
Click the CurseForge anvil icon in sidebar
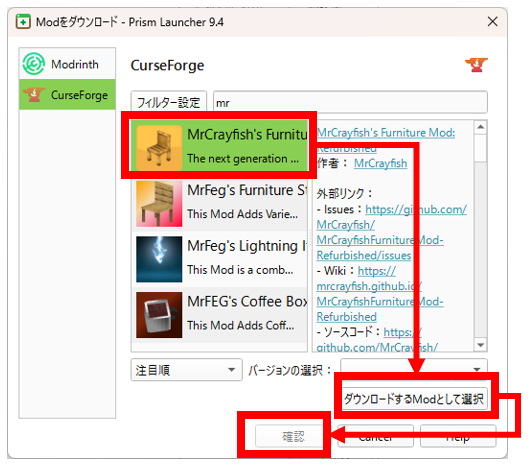click(33, 94)
